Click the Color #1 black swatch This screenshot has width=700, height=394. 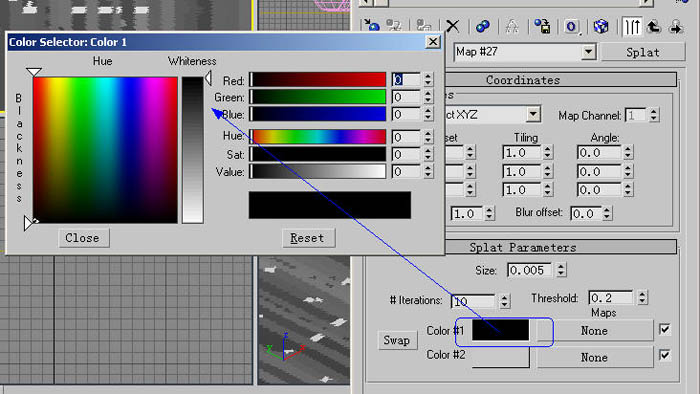tap(500, 330)
